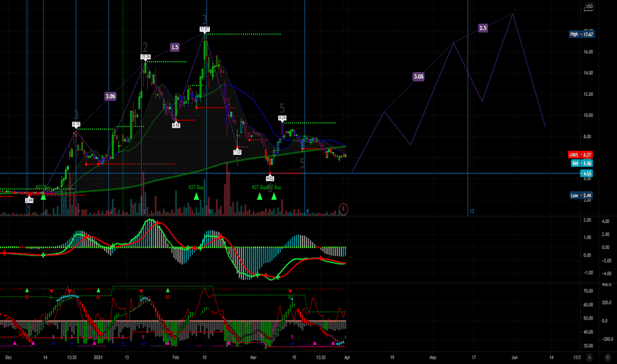Click the red UAVS 6.27 price label
Screen dimensions: 617x364
click(x=580, y=155)
